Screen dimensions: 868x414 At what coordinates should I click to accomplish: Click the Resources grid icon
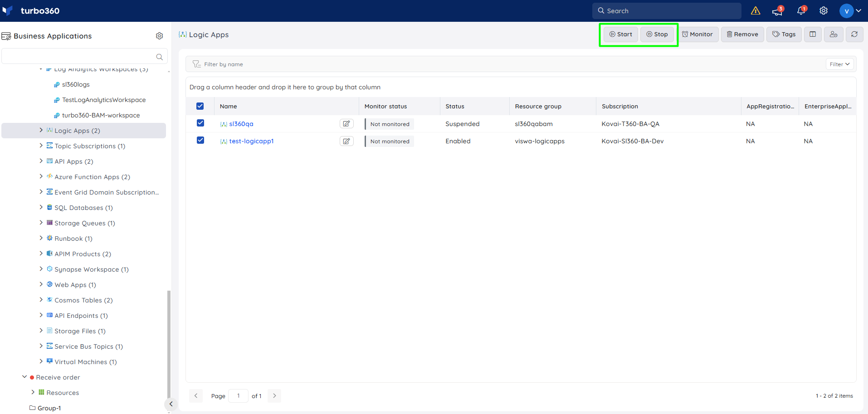coord(41,392)
